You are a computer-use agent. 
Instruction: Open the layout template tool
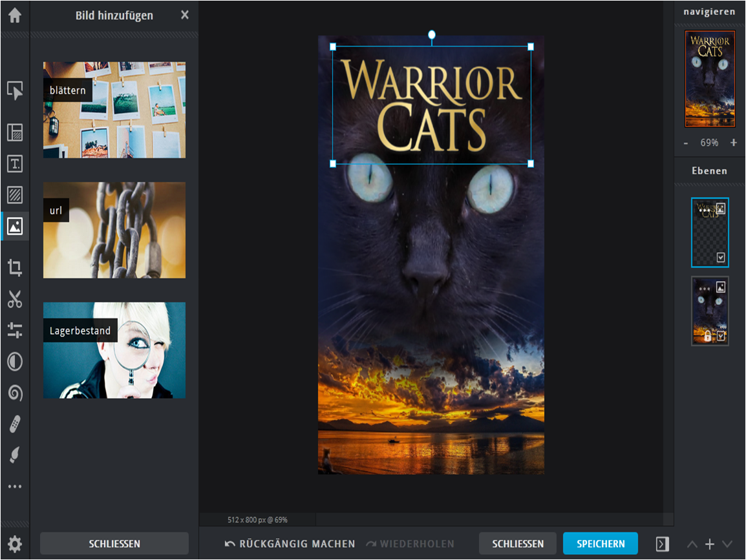[15, 132]
